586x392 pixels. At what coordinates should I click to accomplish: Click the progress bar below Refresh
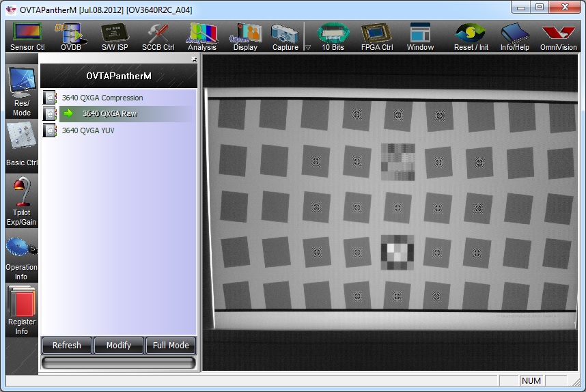click(118, 363)
